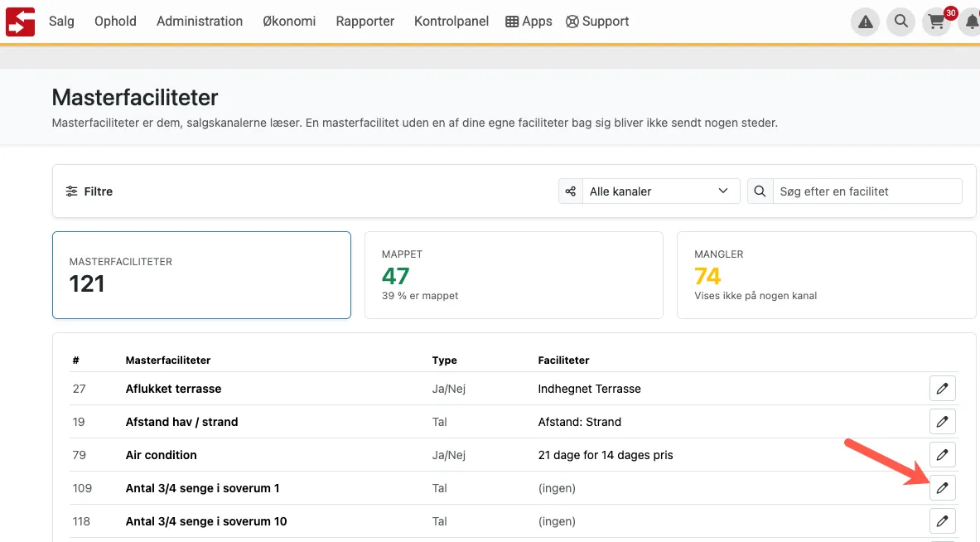The image size is (980, 542).
Task: Open the shopping cart with 30 badge
Action: pos(936,22)
